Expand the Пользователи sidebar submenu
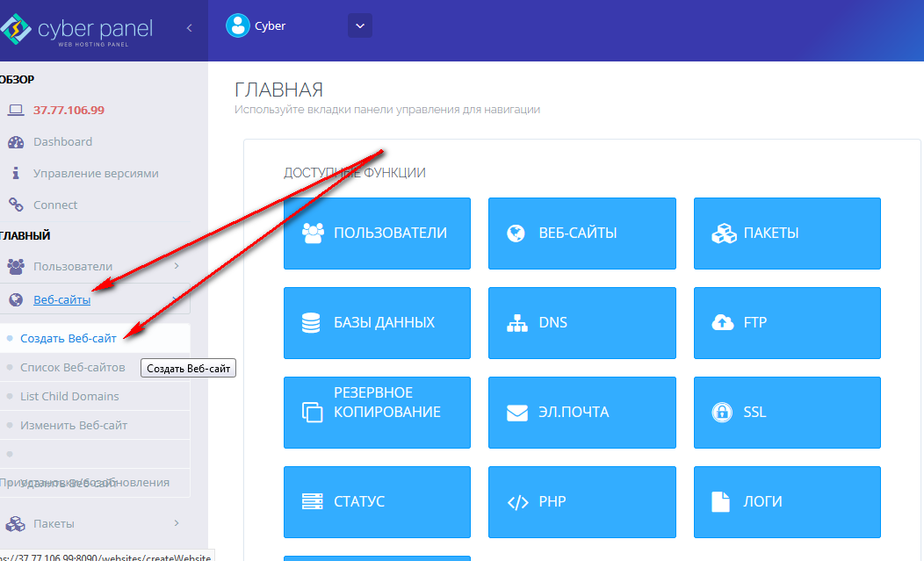This screenshot has height=561, width=924. 176,266
